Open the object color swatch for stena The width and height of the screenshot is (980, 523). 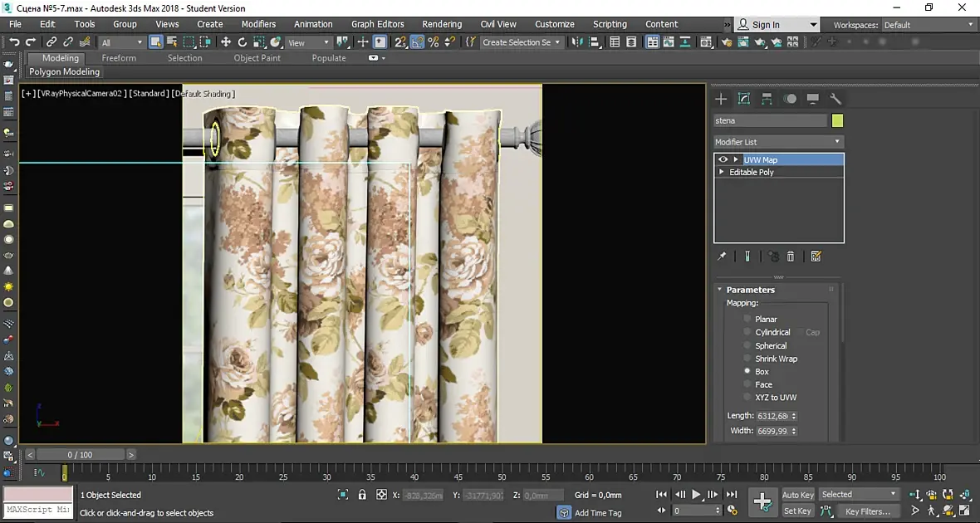[x=837, y=121]
